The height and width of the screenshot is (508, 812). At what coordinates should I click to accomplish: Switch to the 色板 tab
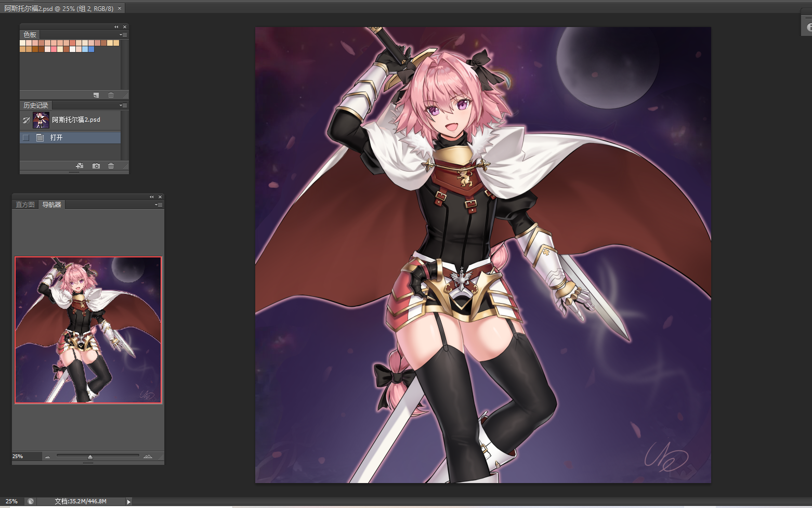[x=30, y=34]
